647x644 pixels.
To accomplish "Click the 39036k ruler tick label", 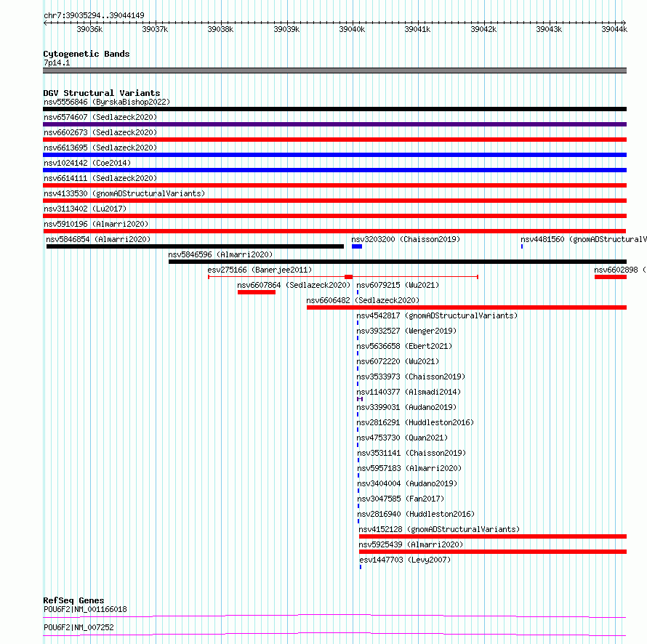I will point(89,29).
